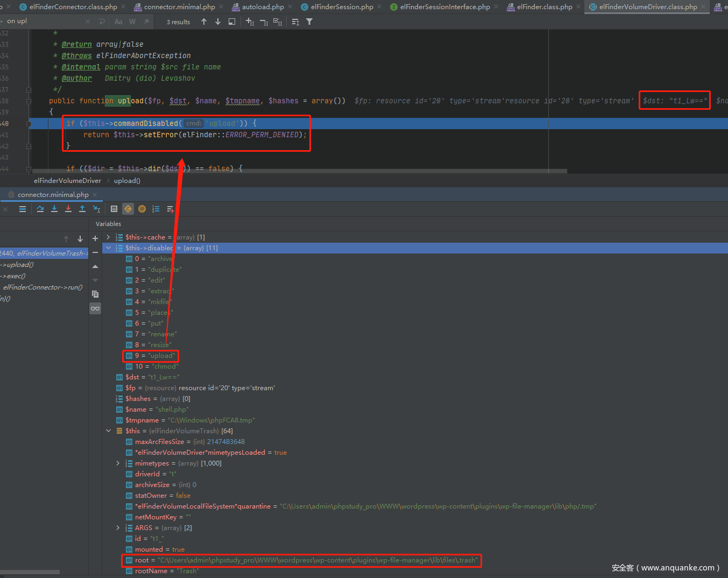Open the autoload.php editor tab
Image resolution: width=728 pixels, height=578 pixels.
[x=263, y=7]
